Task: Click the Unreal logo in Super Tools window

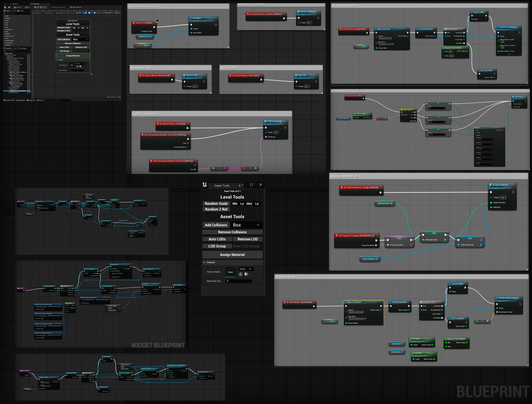Action: tap(205, 185)
